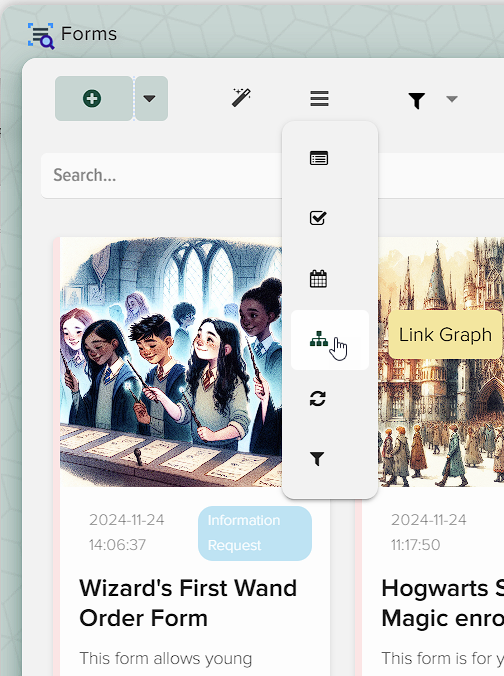Toggle the hamburger view menu icon
The height and width of the screenshot is (676, 504).
click(x=319, y=99)
